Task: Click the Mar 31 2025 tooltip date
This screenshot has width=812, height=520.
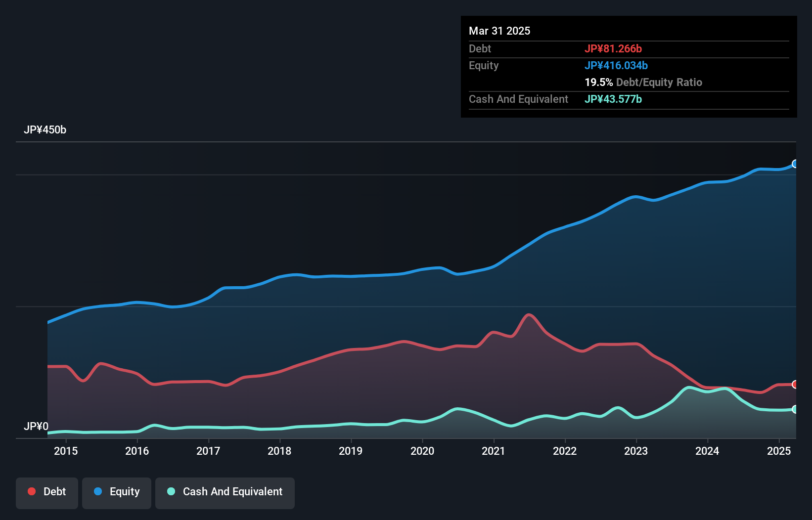Action: (x=499, y=31)
